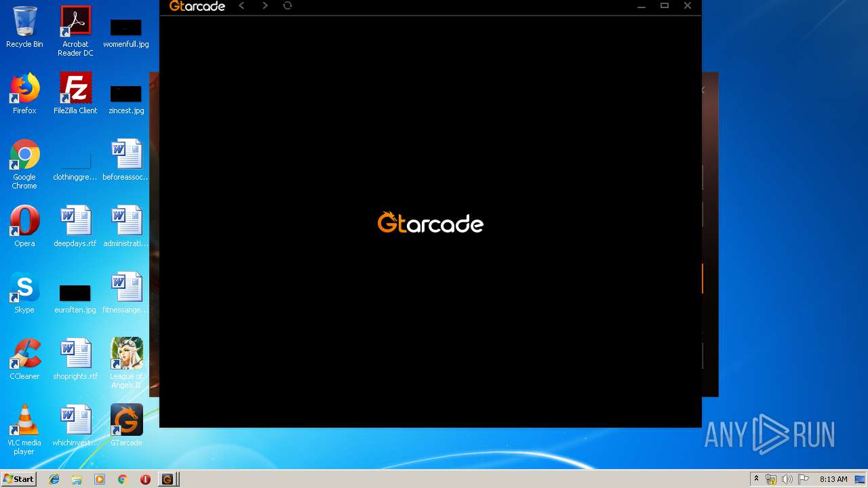Open Internet Explorer from the taskbar
868x488 pixels.
[54, 479]
